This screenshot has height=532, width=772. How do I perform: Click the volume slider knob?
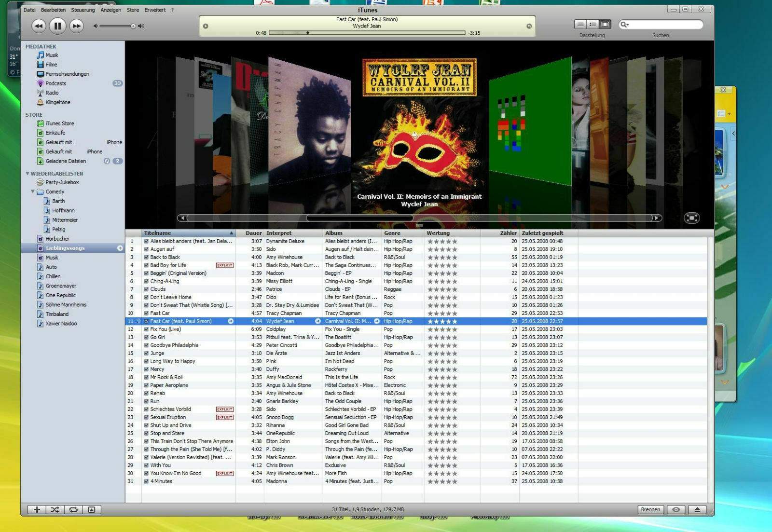point(133,26)
